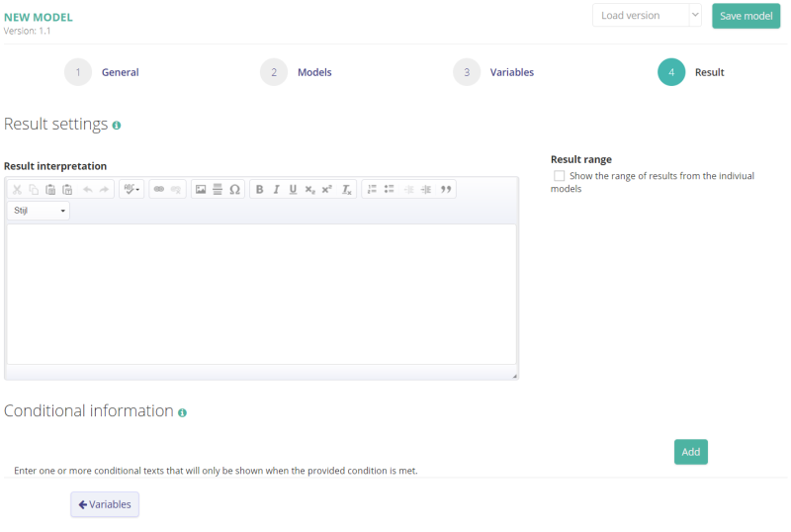Go to step 1 General
Image resolution: width=791 pixels, height=532 pixels.
point(78,72)
